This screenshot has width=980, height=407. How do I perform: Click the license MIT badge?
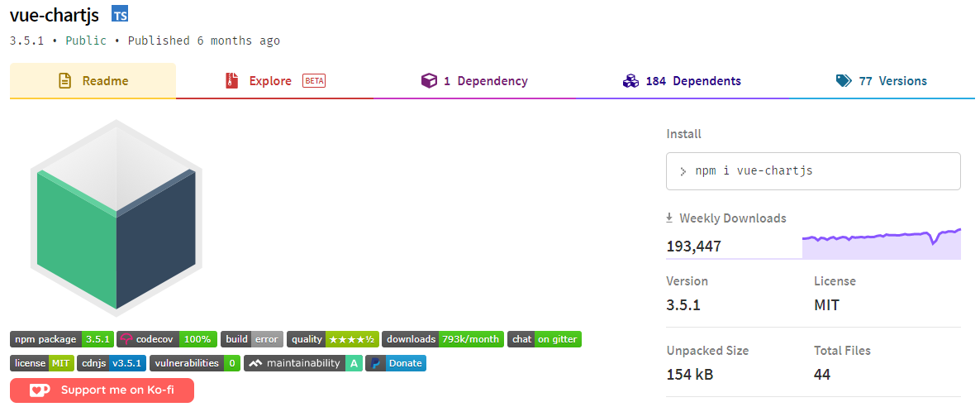tap(42, 363)
